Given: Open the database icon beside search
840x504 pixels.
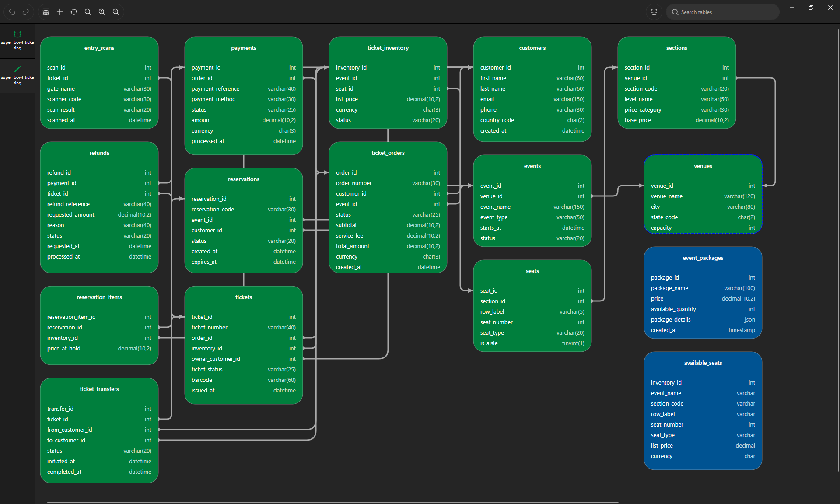Looking at the screenshot, I should [x=654, y=12].
